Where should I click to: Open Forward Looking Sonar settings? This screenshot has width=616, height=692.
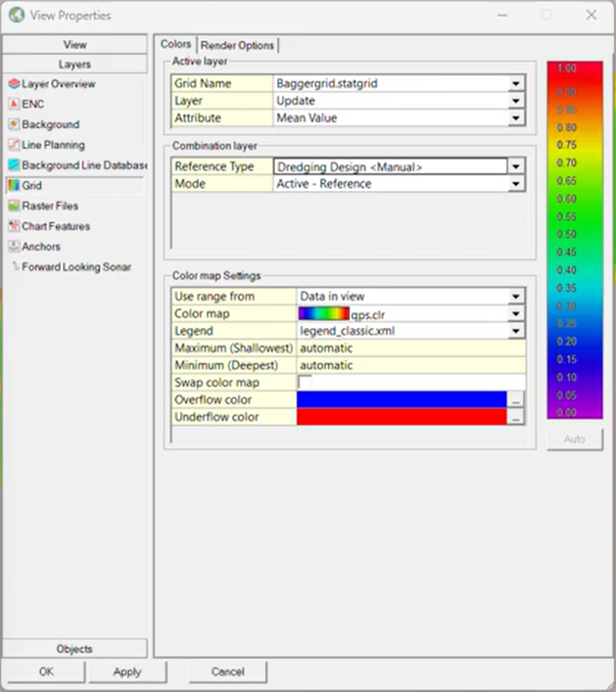pos(76,266)
